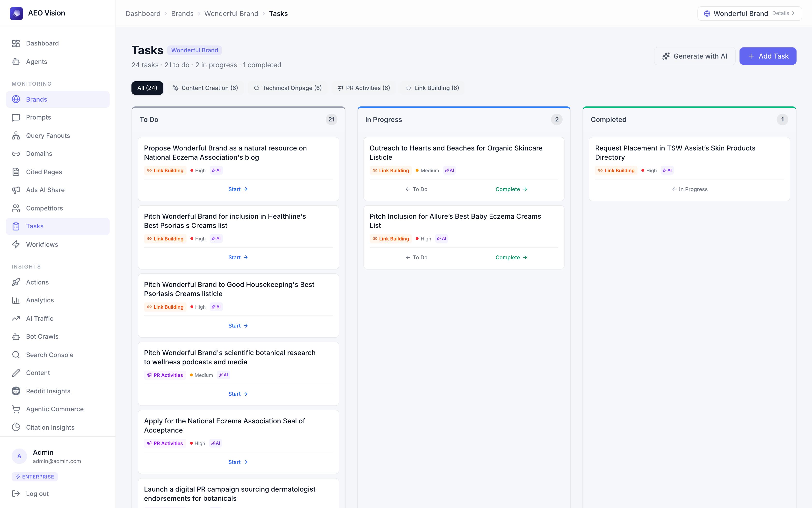Expand Wonderful Brand Details chevron
Viewport: 812px width, 508px height.
pyautogui.click(x=793, y=14)
